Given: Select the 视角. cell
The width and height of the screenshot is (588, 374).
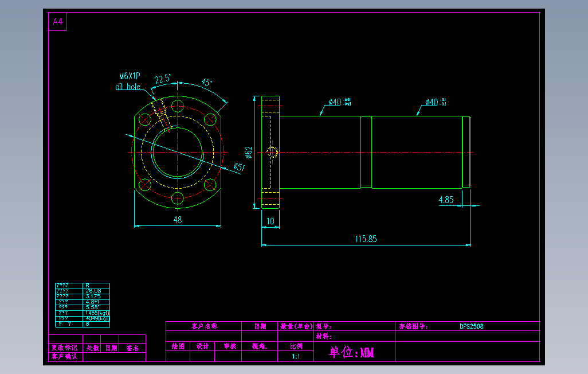Looking at the screenshot, I should pyautogui.click(x=260, y=346).
